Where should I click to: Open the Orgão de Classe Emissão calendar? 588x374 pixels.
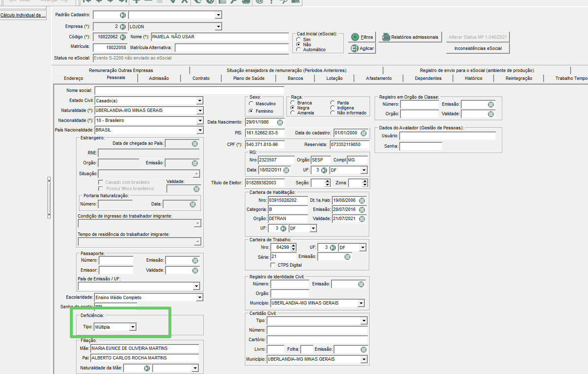click(491, 104)
